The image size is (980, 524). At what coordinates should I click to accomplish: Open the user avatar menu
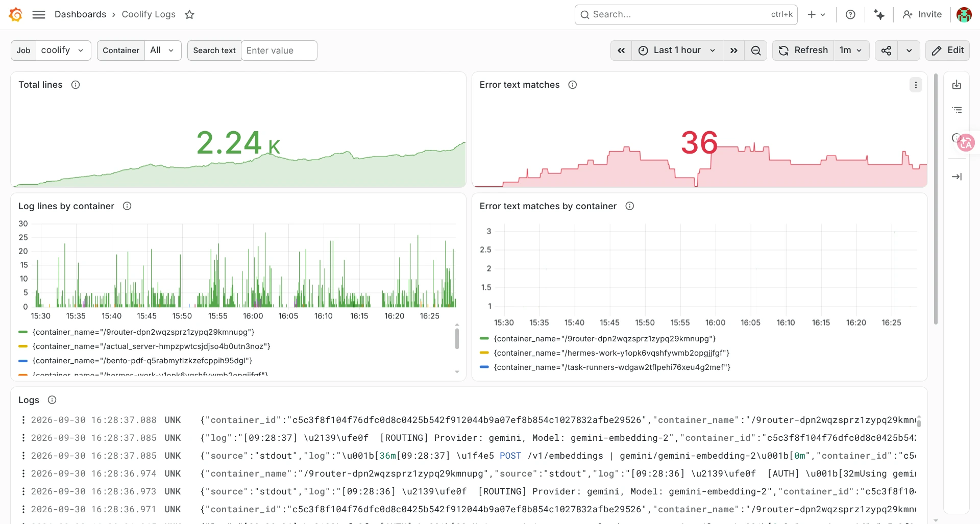pyautogui.click(x=964, y=14)
